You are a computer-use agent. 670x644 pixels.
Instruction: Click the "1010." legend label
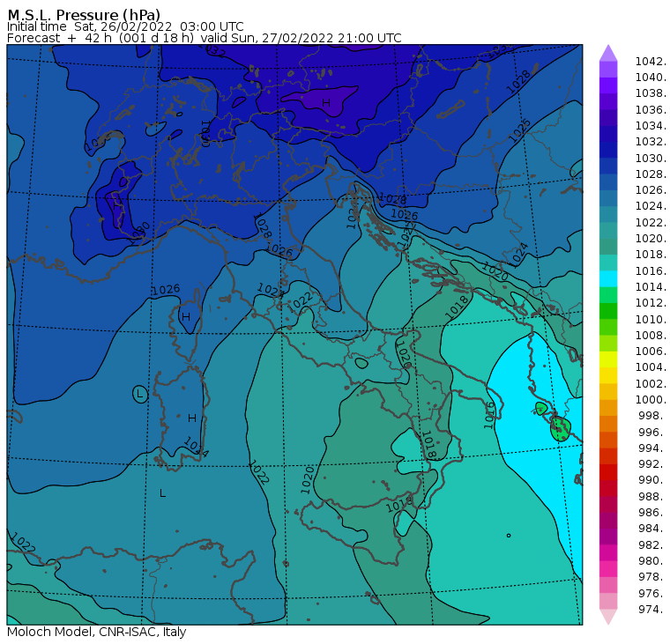click(651, 319)
